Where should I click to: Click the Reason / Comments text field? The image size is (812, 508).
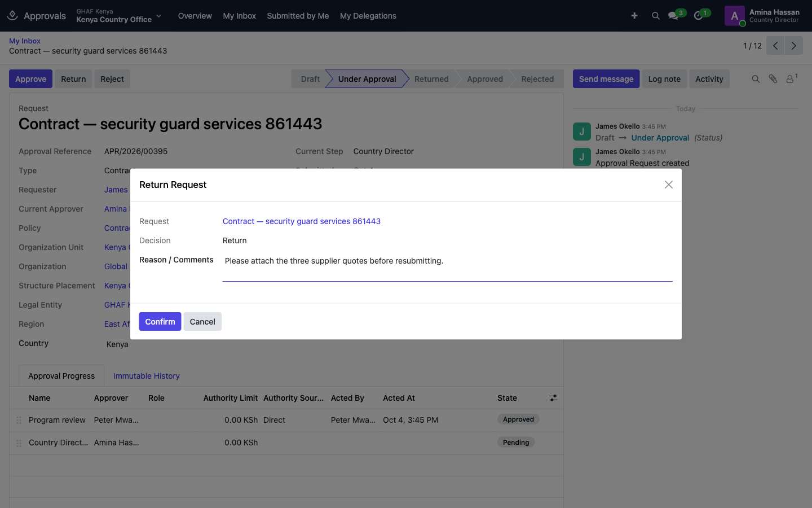[x=448, y=268]
